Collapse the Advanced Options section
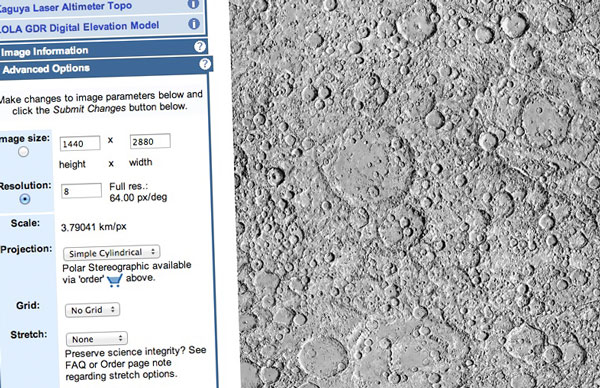The width and height of the screenshot is (600, 388). click(46, 69)
